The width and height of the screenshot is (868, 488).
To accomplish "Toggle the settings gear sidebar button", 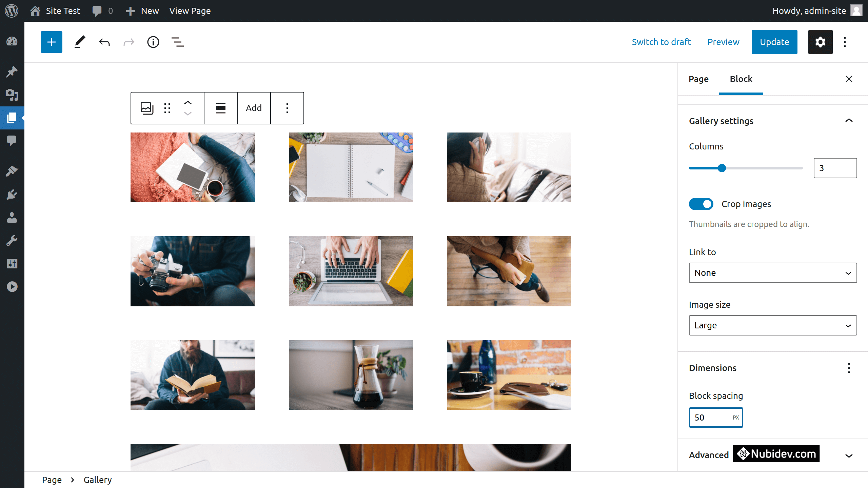I will tap(820, 42).
